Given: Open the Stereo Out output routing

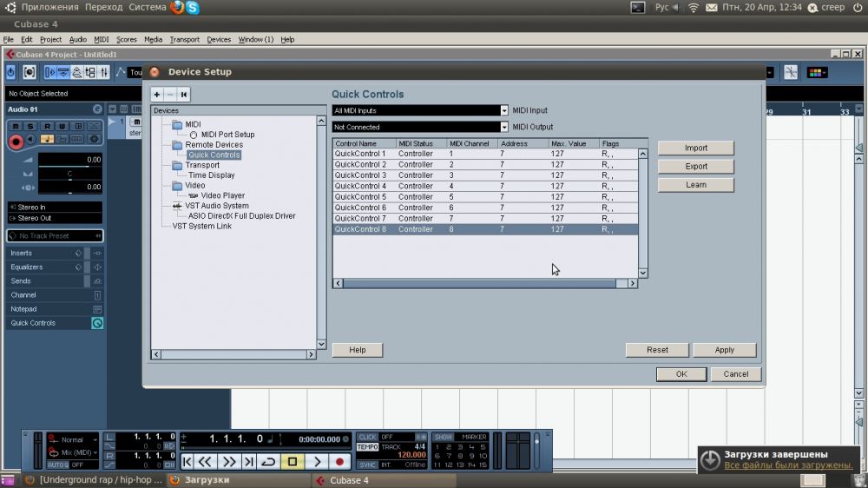Looking at the screenshot, I should 55,218.
